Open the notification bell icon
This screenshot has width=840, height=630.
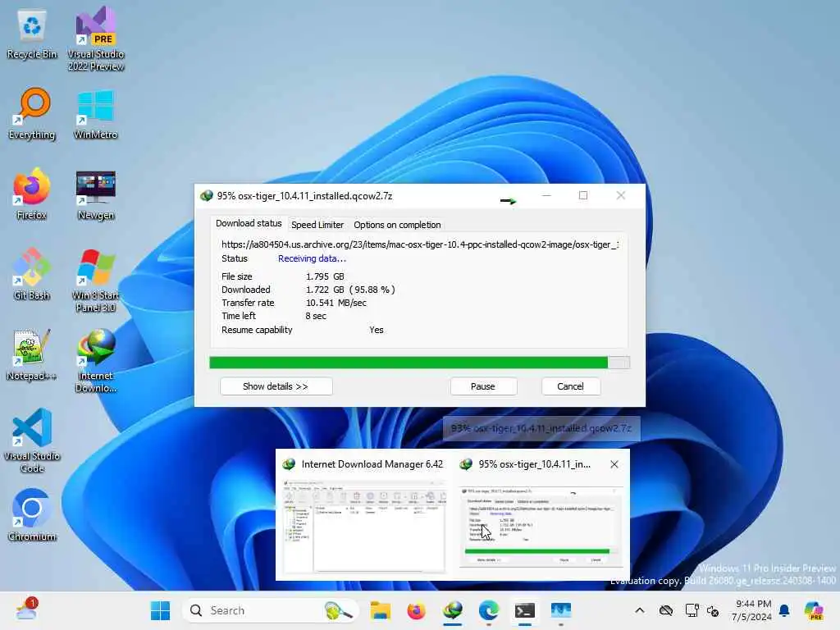click(x=784, y=610)
